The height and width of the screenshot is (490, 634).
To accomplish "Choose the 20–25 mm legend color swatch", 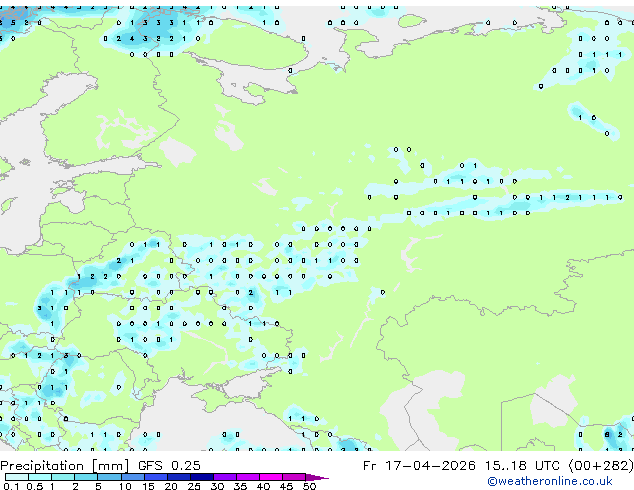I will [x=178, y=477].
